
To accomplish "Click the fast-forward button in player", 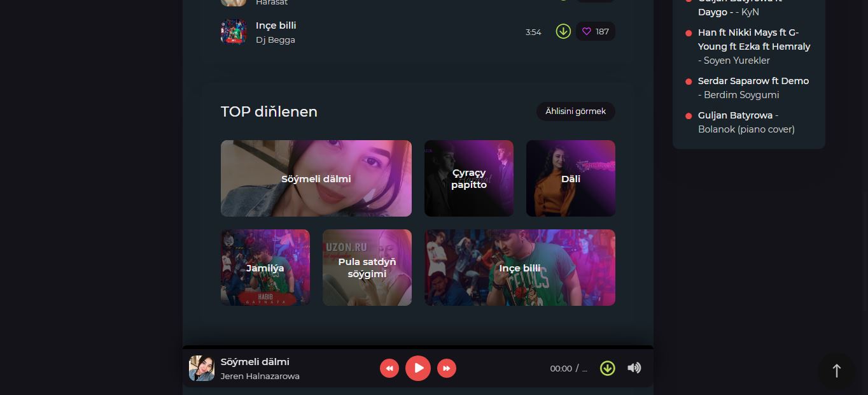I will pos(447,368).
